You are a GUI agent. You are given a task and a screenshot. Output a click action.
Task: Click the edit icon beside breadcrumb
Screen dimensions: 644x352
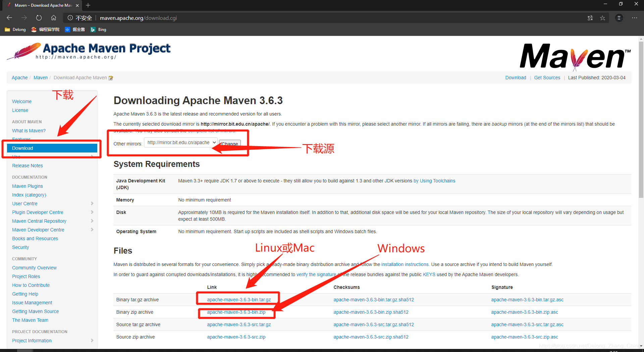click(x=111, y=78)
